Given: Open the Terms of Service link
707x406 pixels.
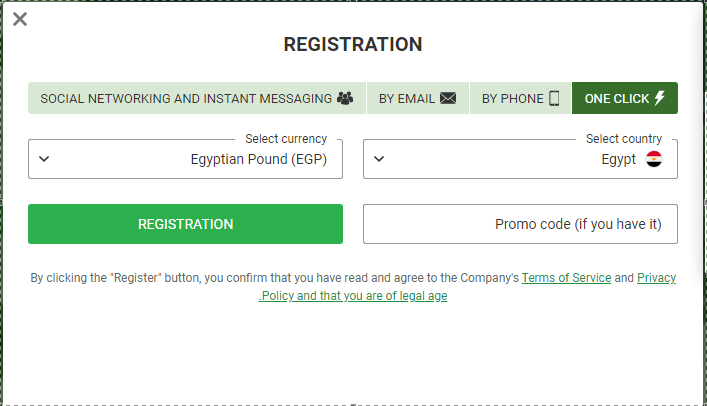Looking at the screenshot, I should (566, 278).
